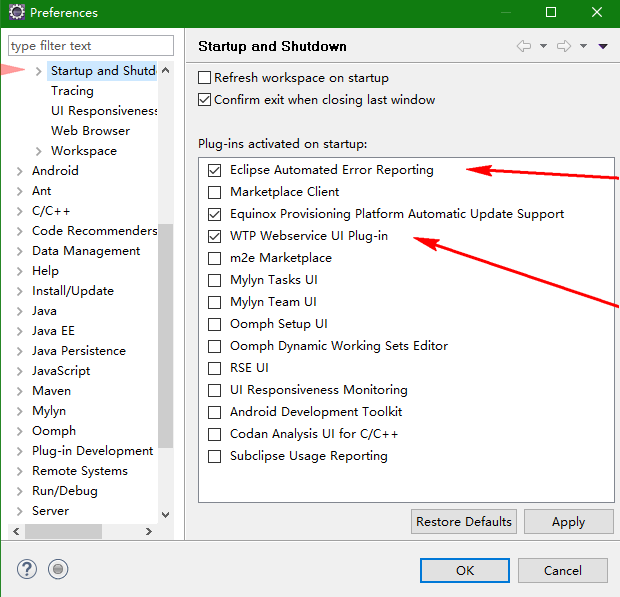Close the Preferences dialog window
Image resolution: width=620 pixels, height=597 pixels.
(597, 12)
